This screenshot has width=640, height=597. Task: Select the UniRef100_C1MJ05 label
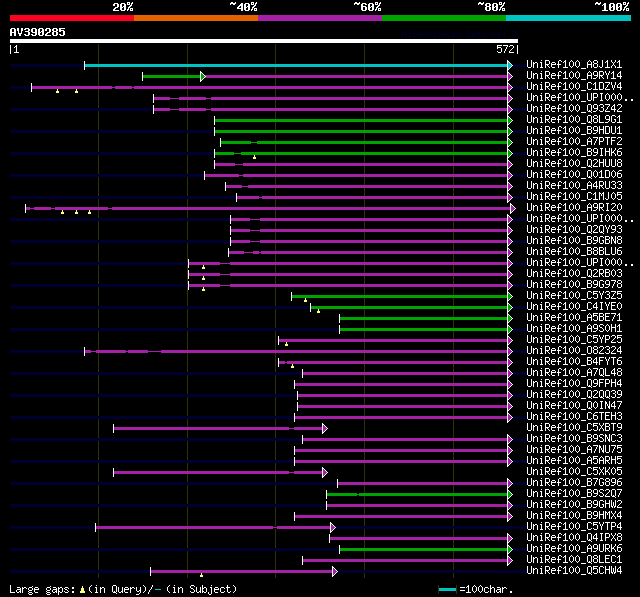pyautogui.click(x=574, y=197)
